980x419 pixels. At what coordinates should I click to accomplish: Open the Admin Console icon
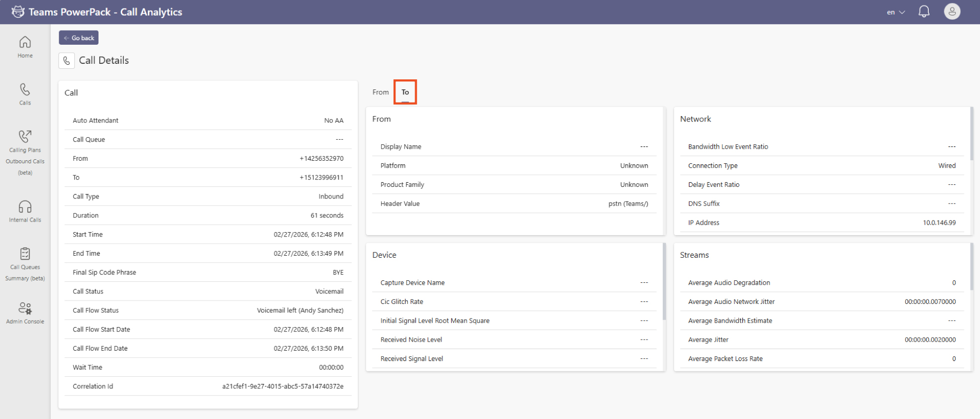25,308
